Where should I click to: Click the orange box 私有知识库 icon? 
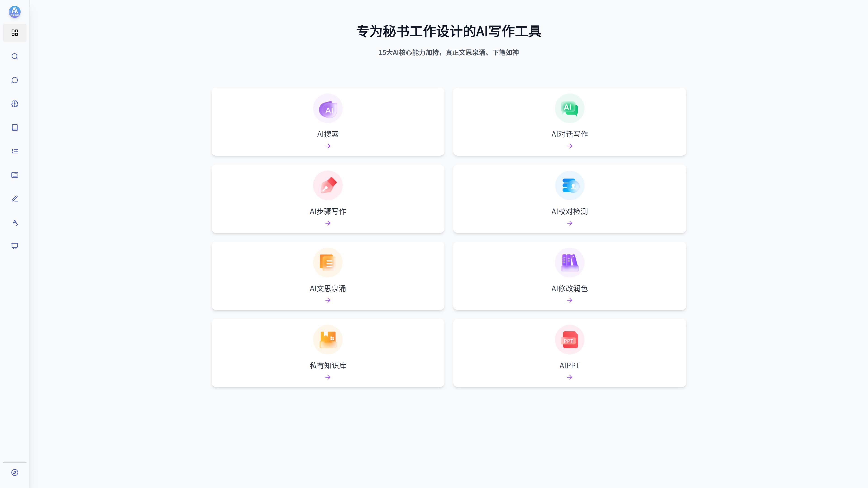coord(328,340)
